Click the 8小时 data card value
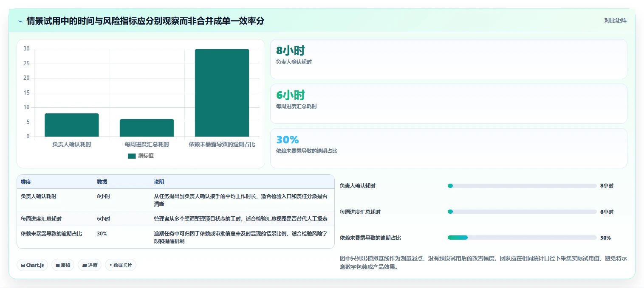 tap(291, 51)
